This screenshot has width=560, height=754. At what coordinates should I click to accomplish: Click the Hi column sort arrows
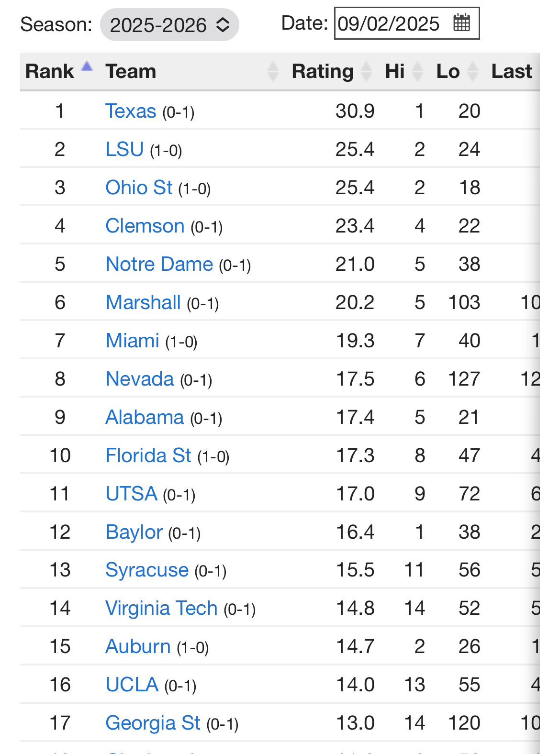[417, 71]
